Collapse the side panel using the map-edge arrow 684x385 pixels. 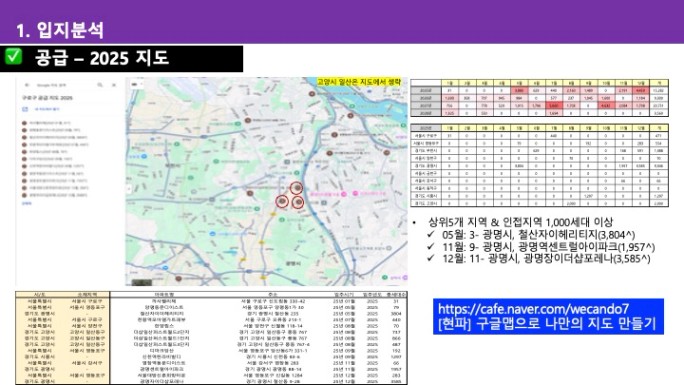point(129,189)
